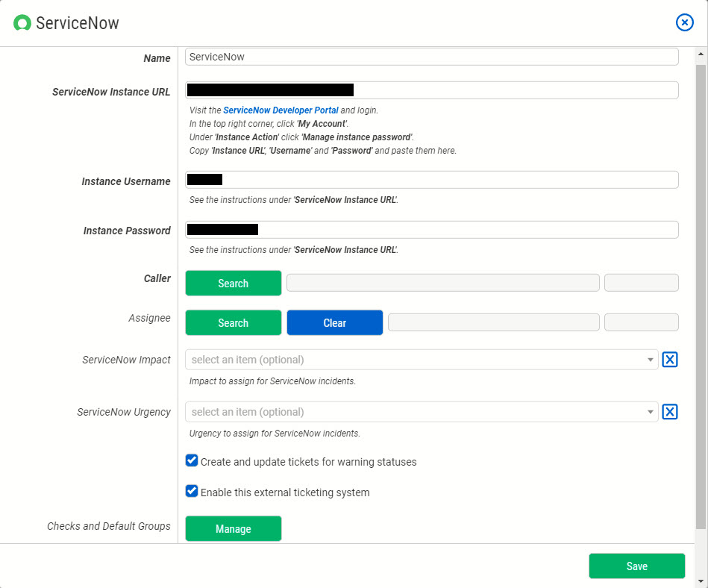Clear the ServiceNow Urgency selection with X icon
The height and width of the screenshot is (588, 708).
coord(670,412)
